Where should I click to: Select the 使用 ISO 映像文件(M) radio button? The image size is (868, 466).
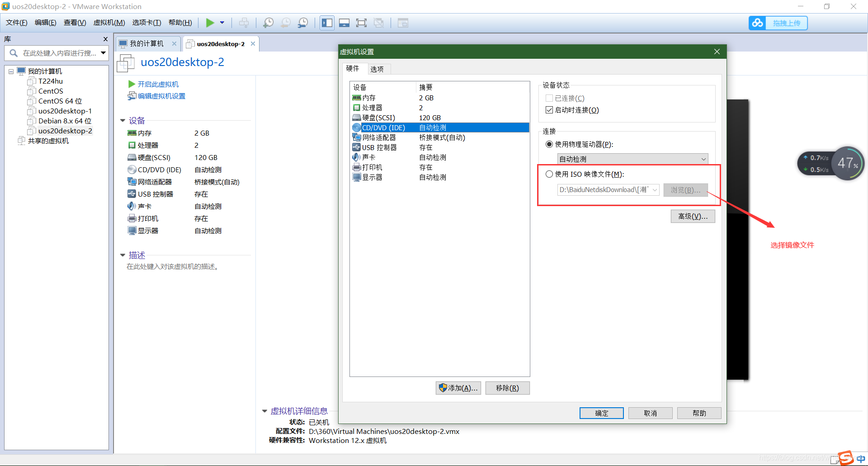coord(549,174)
